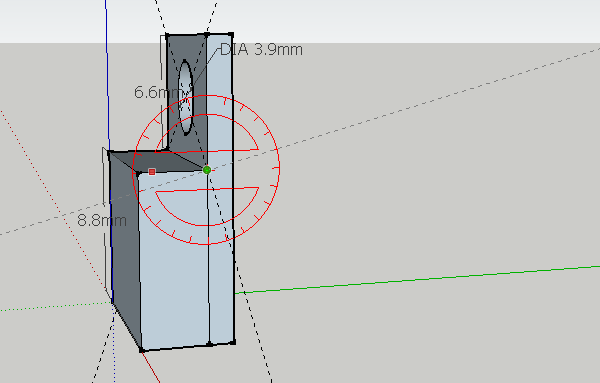
Task: Select the 8.8mm height dimension label
Action: [x=102, y=220]
